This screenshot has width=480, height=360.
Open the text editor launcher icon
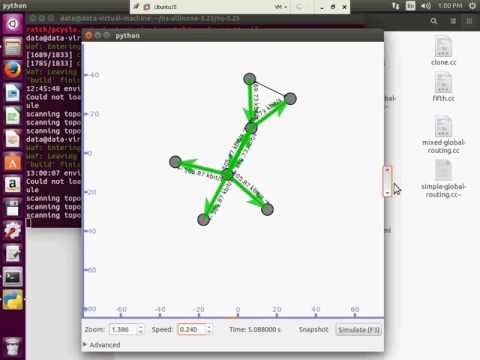pos(13,253)
